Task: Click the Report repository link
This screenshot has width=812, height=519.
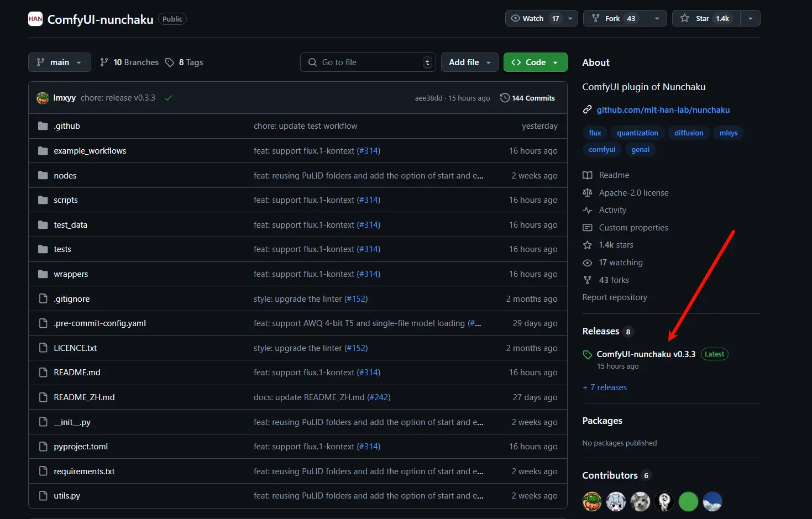Action: point(614,297)
